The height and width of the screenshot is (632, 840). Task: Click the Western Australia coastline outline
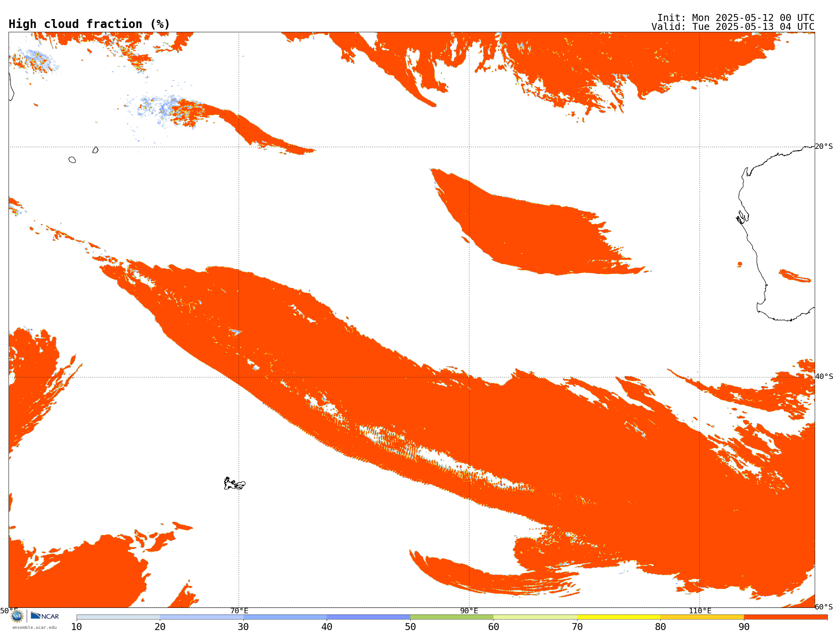pyautogui.click(x=776, y=233)
